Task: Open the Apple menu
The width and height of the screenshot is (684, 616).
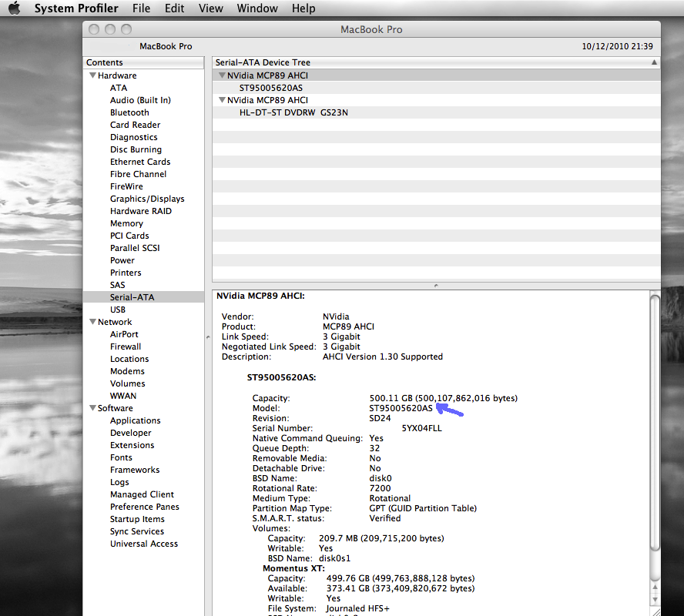Action: point(15,8)
